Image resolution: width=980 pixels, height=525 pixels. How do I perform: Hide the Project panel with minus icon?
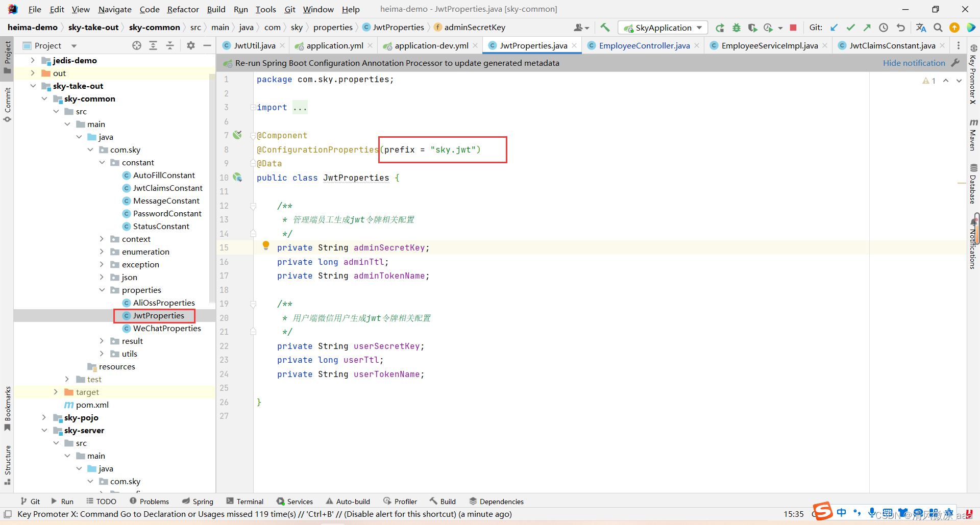(207, 45)
